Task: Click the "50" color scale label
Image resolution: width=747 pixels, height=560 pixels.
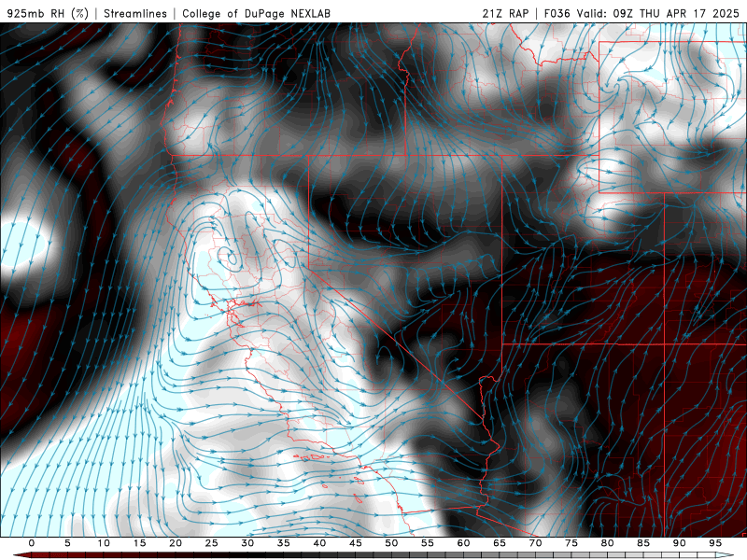Action: point(391,543)
